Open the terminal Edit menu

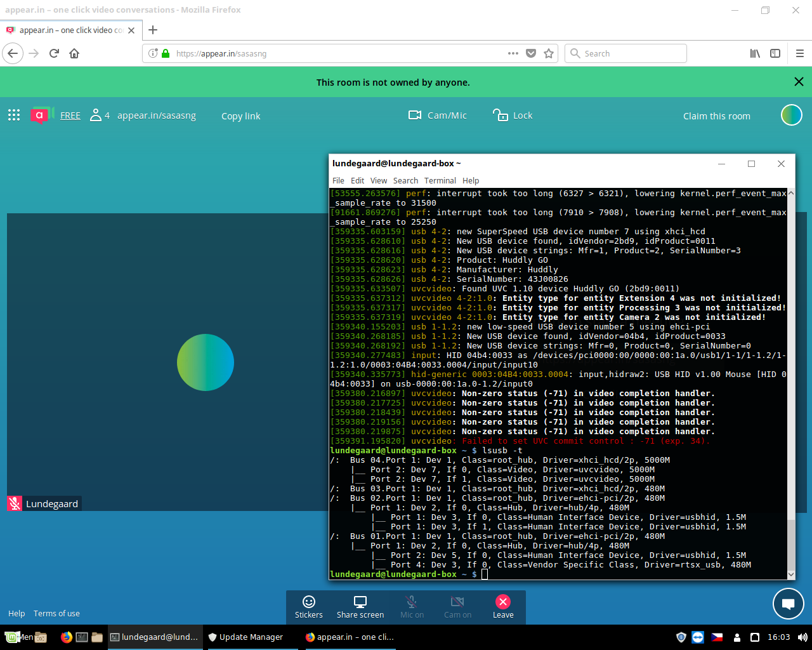coord(358,180)
